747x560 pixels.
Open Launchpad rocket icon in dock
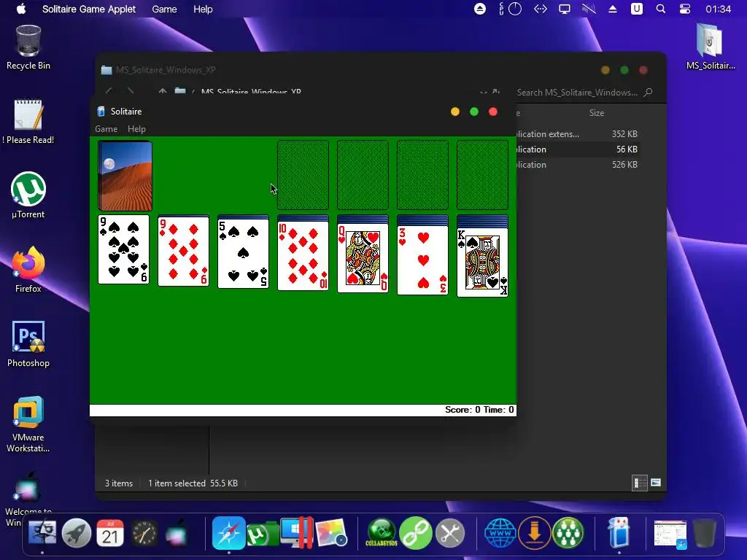click(x=76, y=533)
